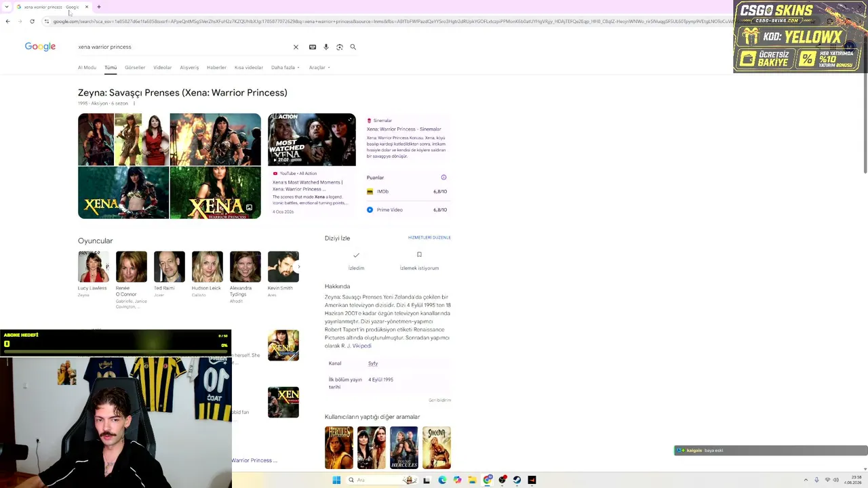
Task: Search by image with the Lens icon
Action: coord(340,47)
